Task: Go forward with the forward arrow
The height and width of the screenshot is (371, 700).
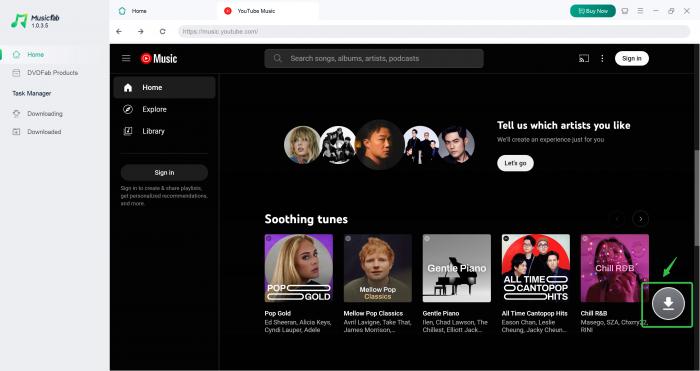Action: pyautogui.click(x=141, y=31)
